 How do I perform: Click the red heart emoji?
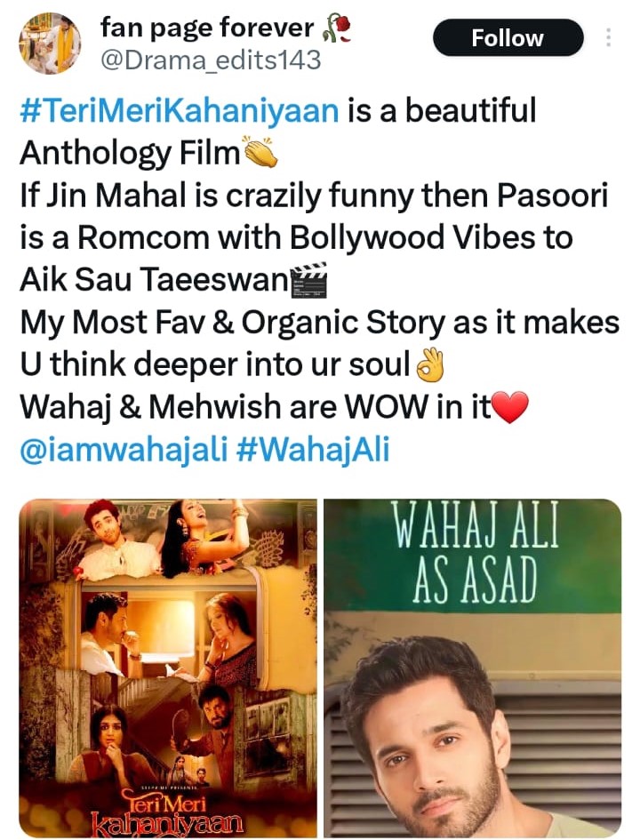click(x=510, y=407)
